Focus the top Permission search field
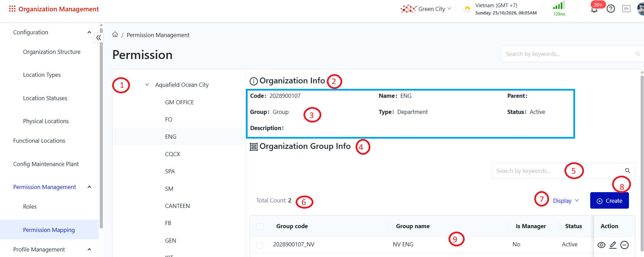This screenshot has width=644, height=257. (572, 54)
